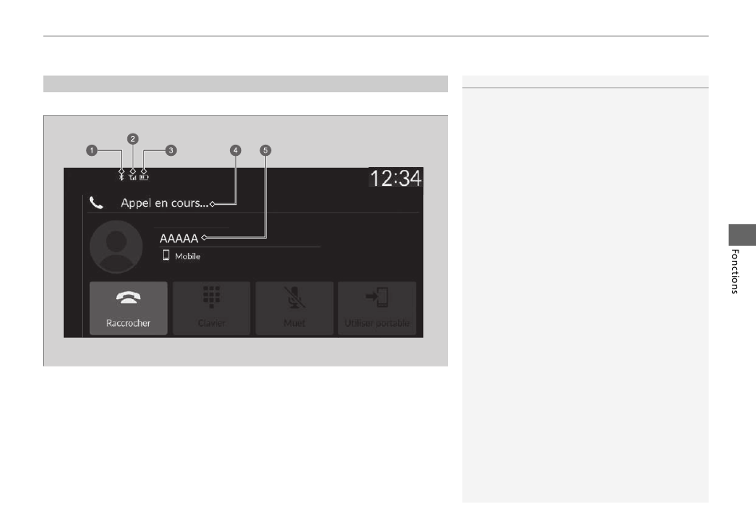Click the Appel en cours status text
Viewport: 756px width, 532px height.
tap(165, 203)
